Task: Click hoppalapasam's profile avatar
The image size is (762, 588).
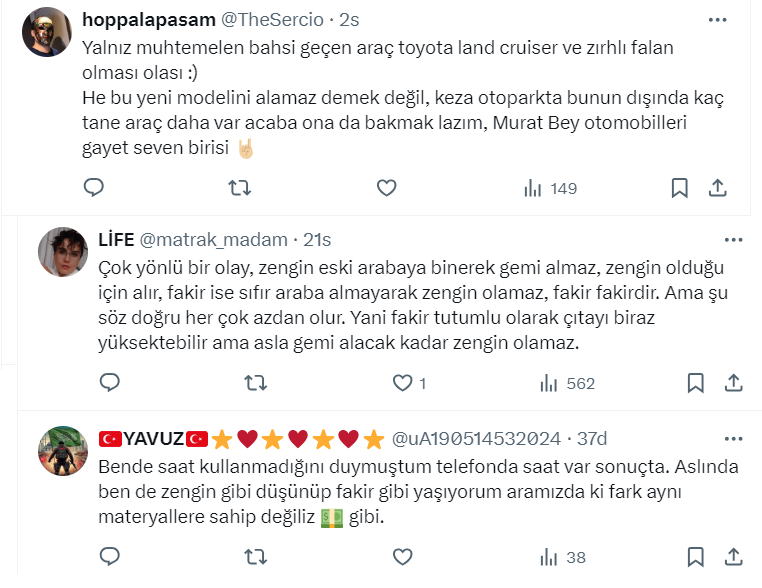Action: tap(47, 32)
